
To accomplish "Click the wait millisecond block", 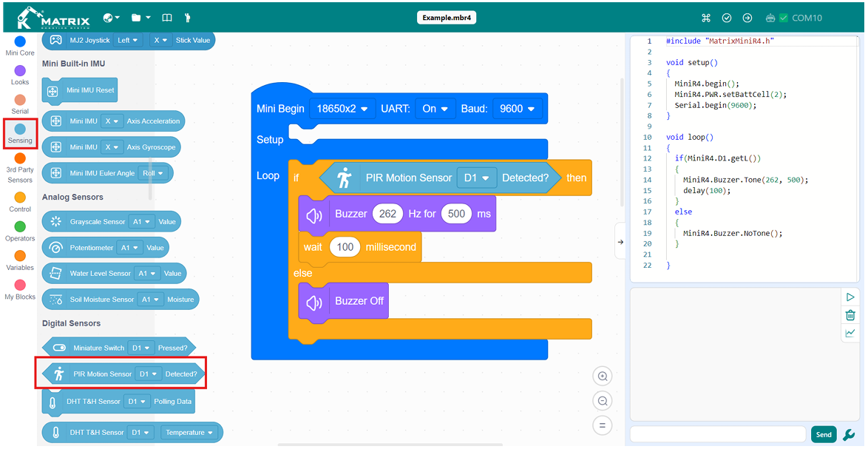I will coord(360,247).
